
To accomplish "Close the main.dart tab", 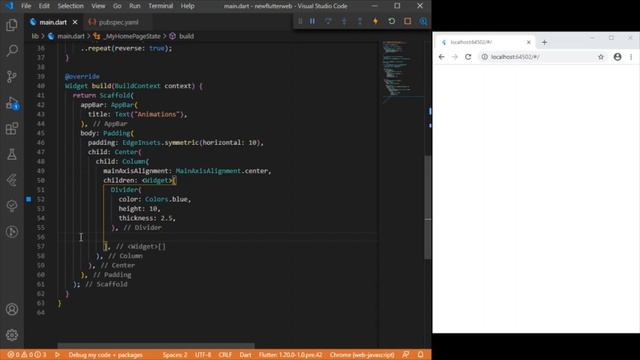I will pyautogui.click(x=75, y=22).
